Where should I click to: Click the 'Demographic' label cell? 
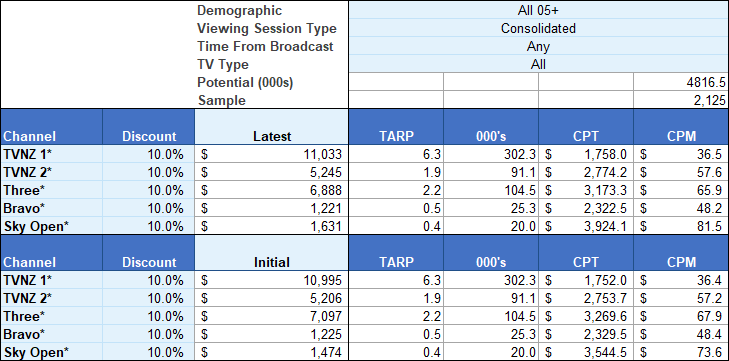coord(239,10)
